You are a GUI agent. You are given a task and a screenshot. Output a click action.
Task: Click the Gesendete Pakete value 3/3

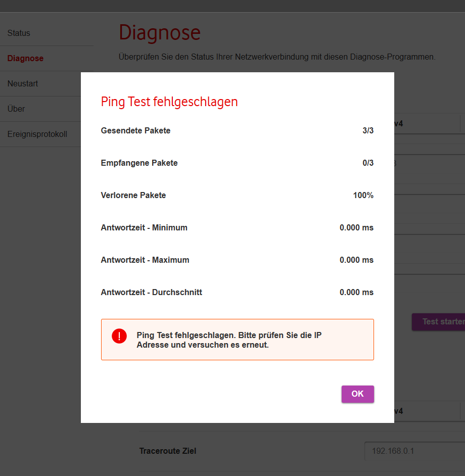(x=367, y=131)
